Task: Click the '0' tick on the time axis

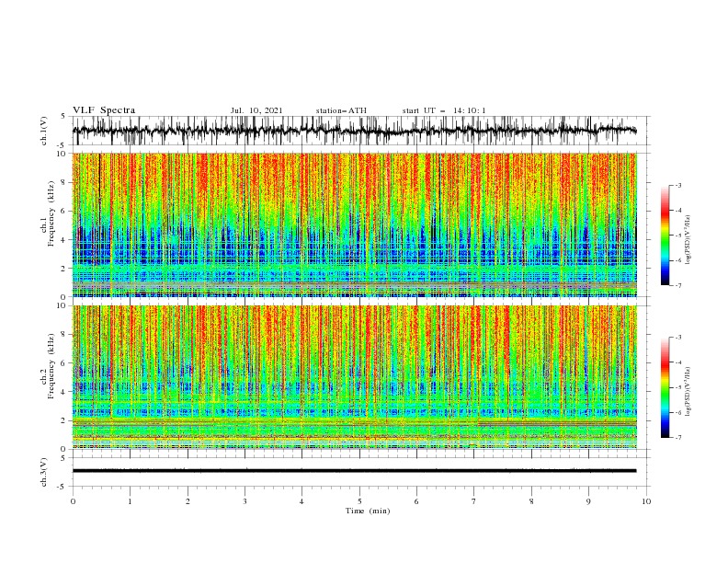Action: pos(73,501)
